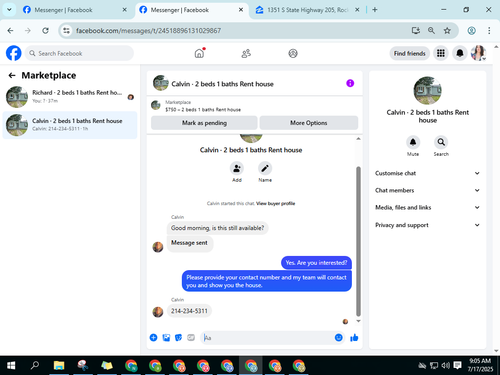The height and width of the screenshot is (375, 500).
Task: Open the Friends icon in top navigation
Action: click(246, 53)
